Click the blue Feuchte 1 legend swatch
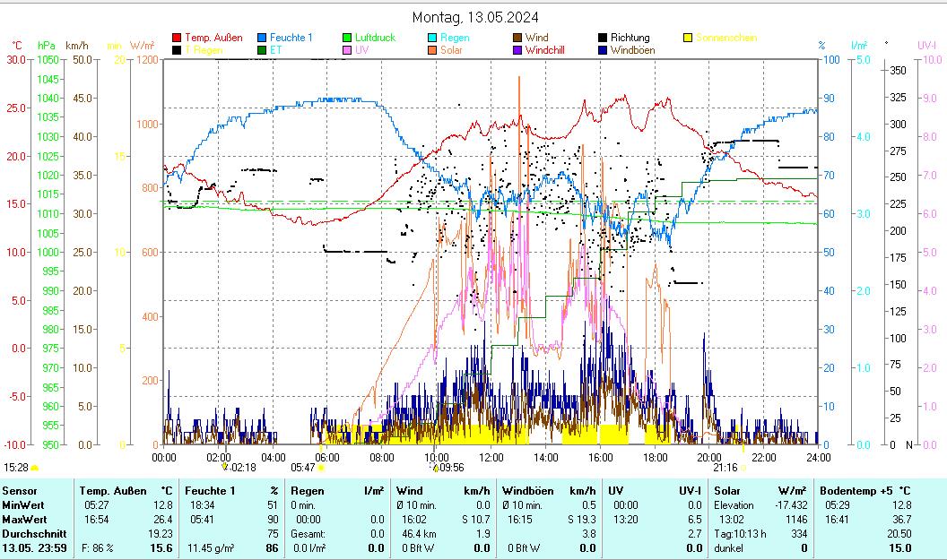 (x=262, y=38)
